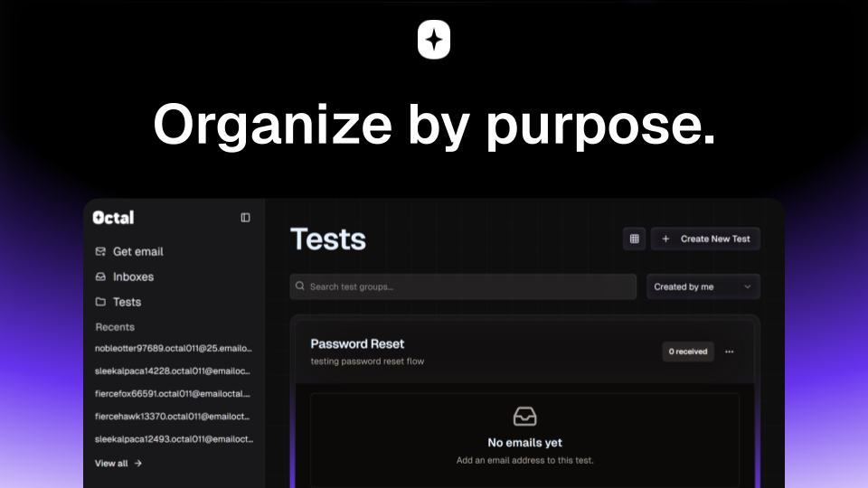The width and height of the screenshot is (868, 488).
Task: Open recent fiercefox66591.octal011 email address
Action: (x=172, y=394)
